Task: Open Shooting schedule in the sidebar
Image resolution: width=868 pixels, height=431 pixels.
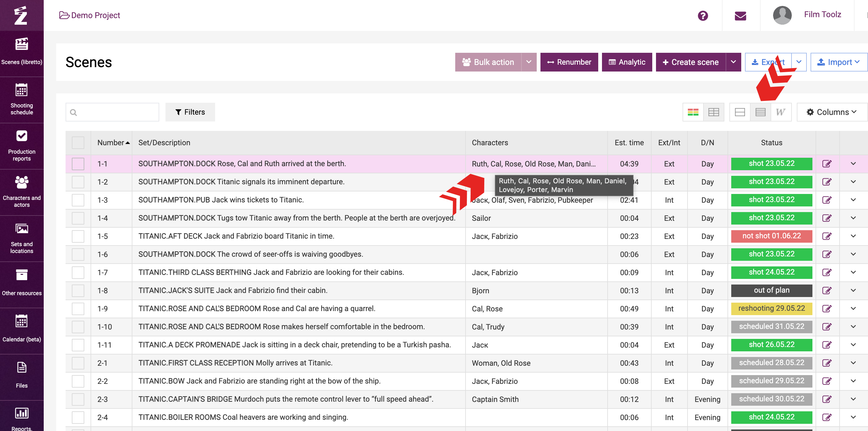Action: [x=22, y=100]
